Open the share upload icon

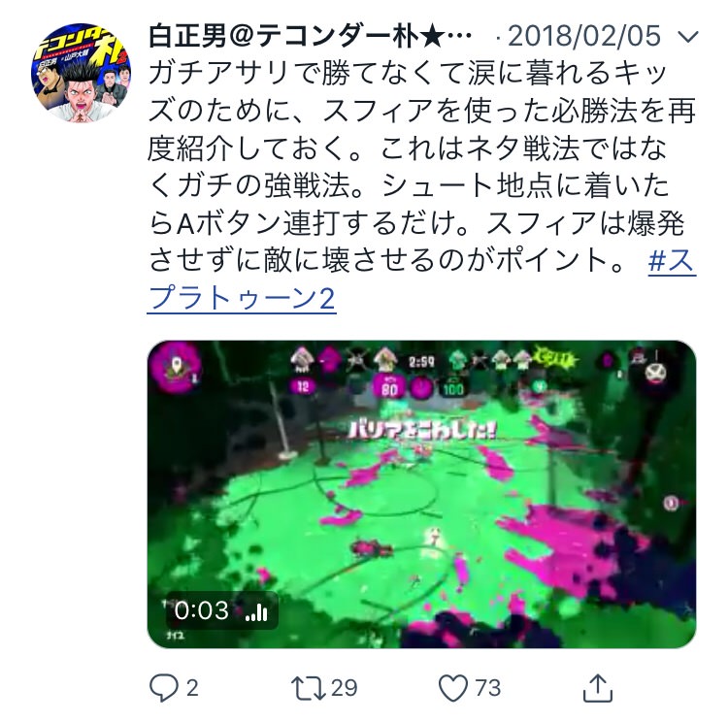(598, 688)
